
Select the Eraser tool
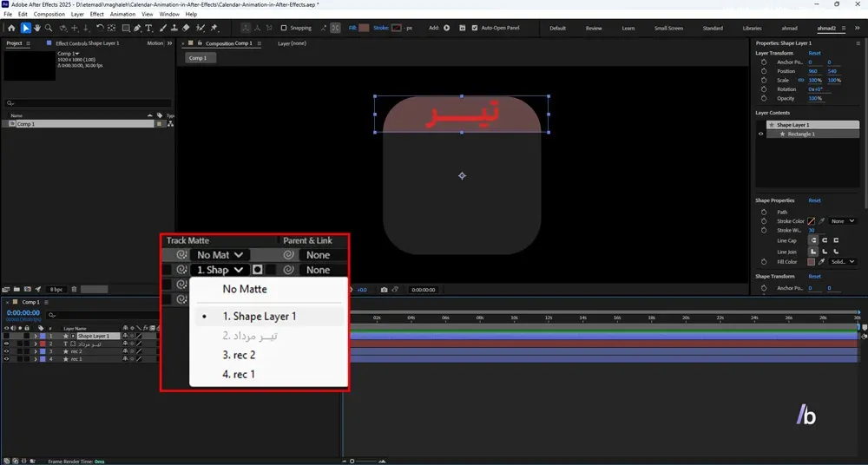[x=186, y=28]
